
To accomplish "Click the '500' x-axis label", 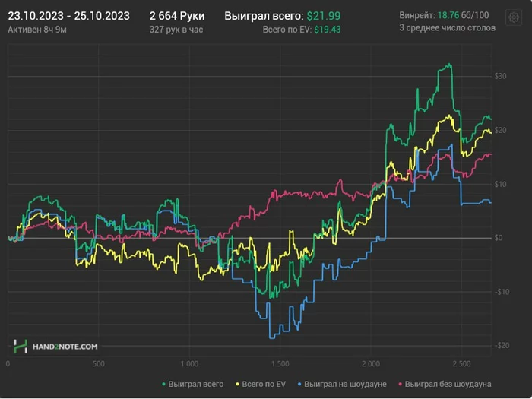I will tap(98, 364).
